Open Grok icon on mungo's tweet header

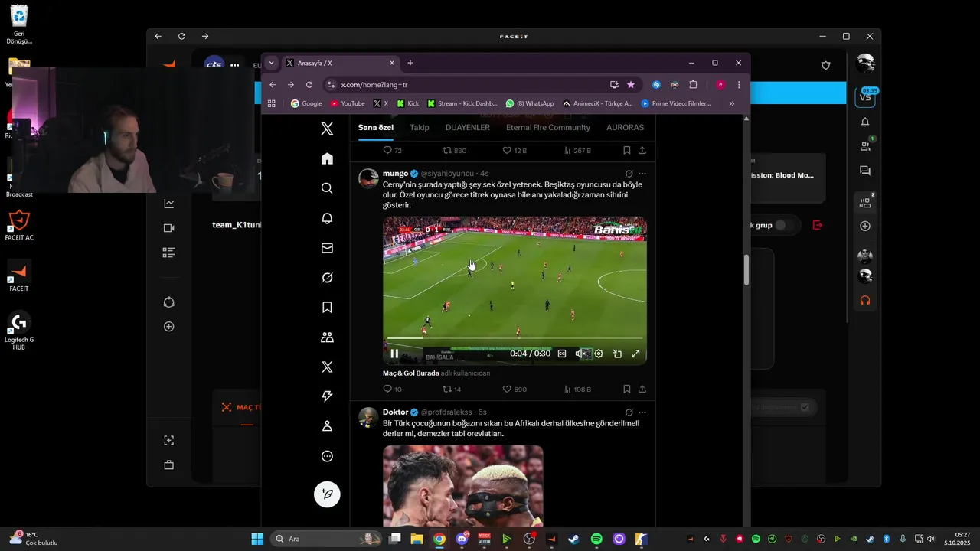pyautogui.click(x=629, y=174)
